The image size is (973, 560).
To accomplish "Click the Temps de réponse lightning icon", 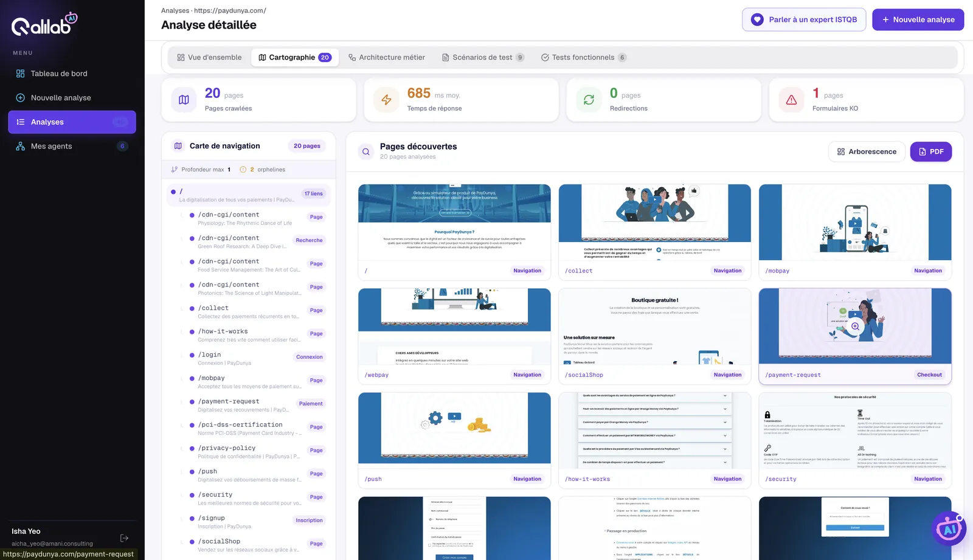I will (386, 100).
